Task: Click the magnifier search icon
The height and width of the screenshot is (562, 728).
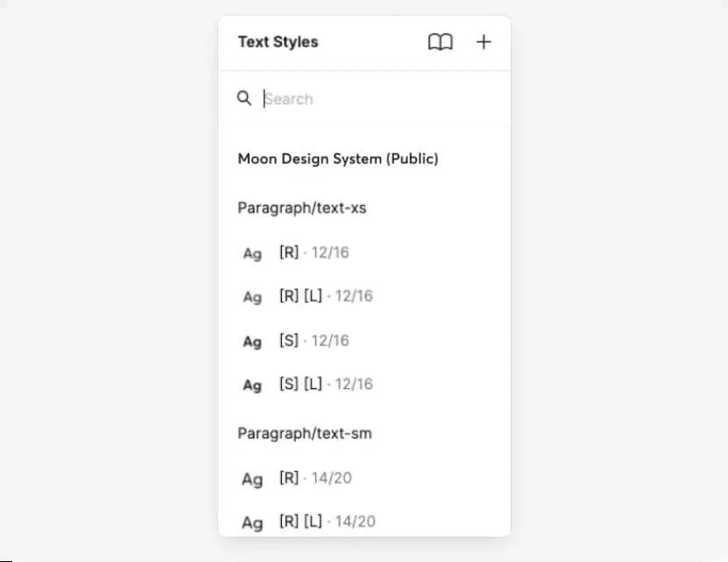Action: [x=244, y=98]
